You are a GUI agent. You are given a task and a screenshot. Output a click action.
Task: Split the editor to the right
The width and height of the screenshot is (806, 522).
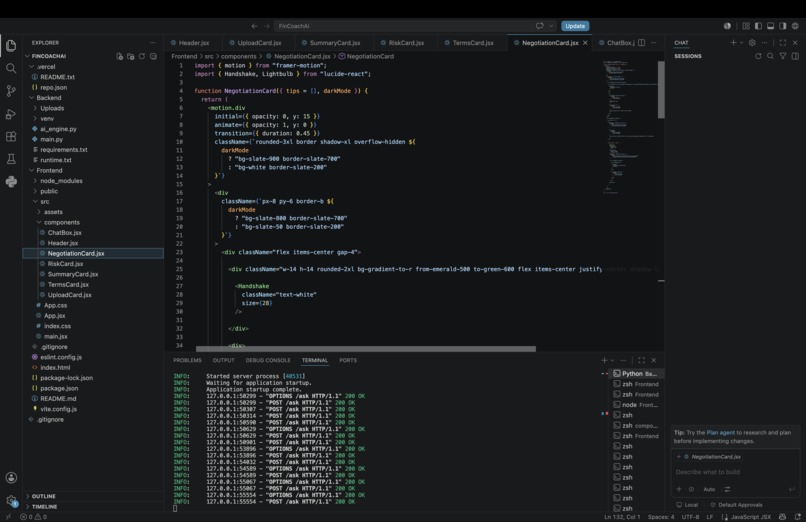click(x=642, y=43)
